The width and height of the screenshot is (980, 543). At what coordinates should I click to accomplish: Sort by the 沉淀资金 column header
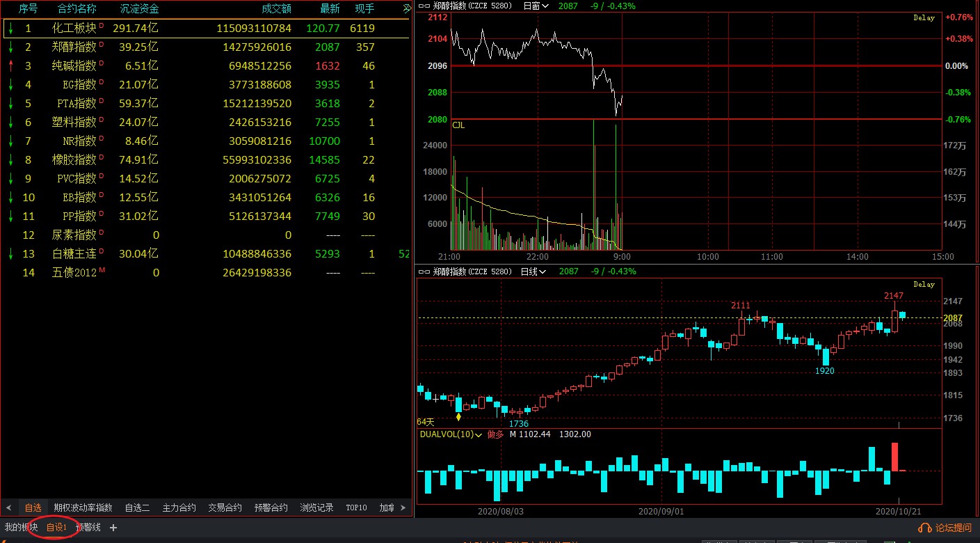coord(139,9)
